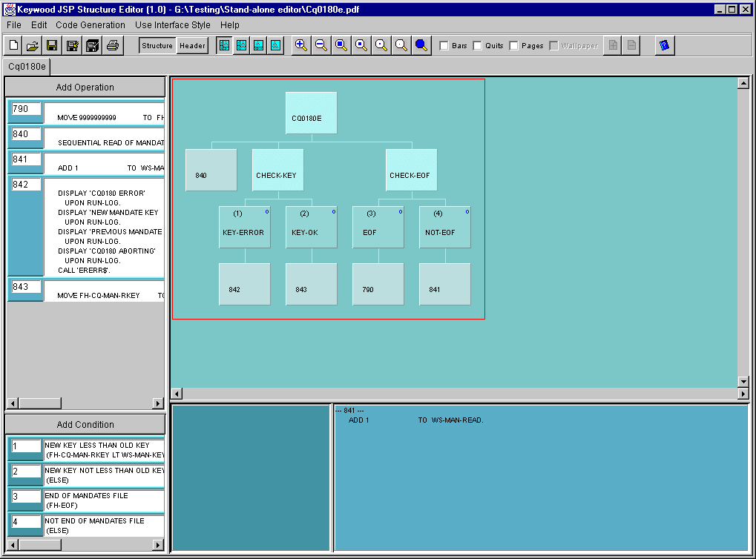Image resolution: width=756 pixels, height=559 pixels.
Task: Click the Save disk icon
Action: pyautogui.click(x=53, y=46)
